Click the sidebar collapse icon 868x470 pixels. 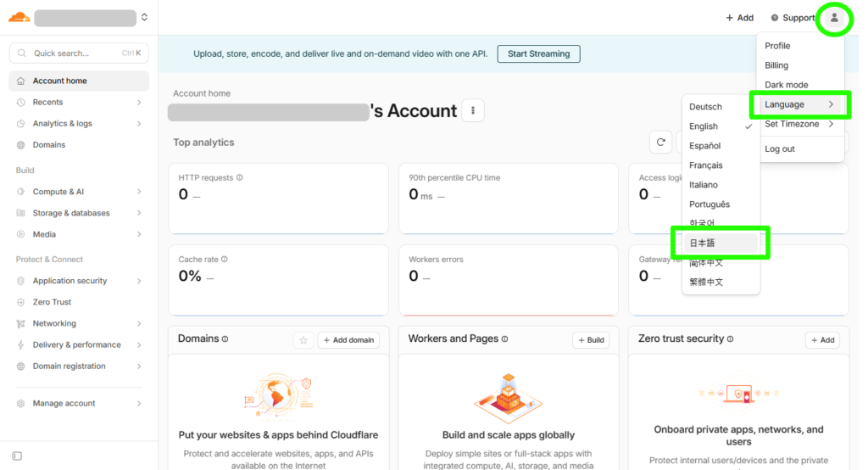[17, 456]
